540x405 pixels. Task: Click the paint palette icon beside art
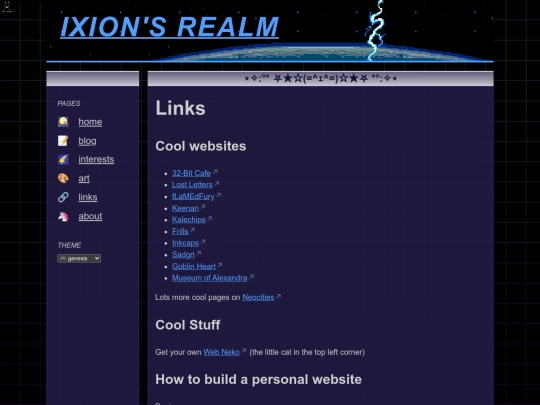click(63, 178)
